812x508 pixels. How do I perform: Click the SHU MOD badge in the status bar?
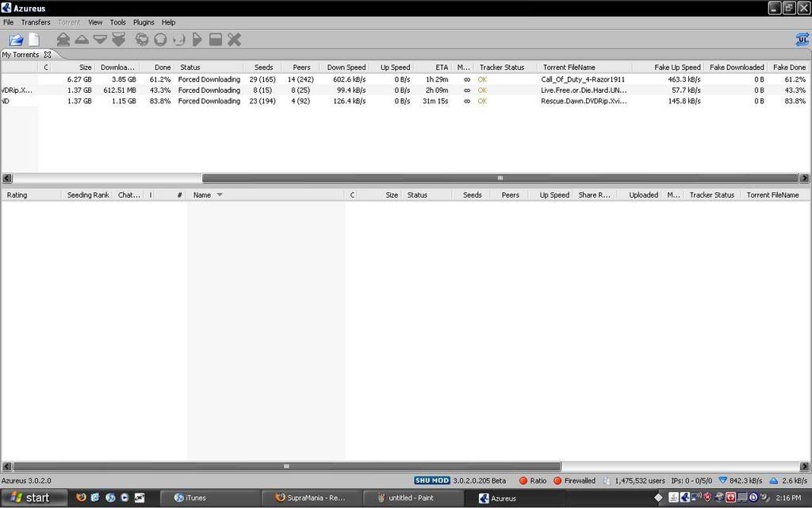coord(432,480)
